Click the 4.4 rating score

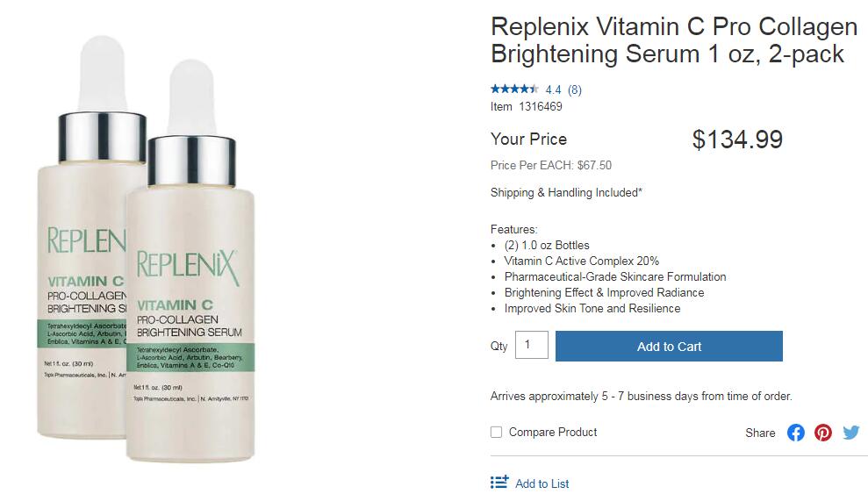(553, 89)
